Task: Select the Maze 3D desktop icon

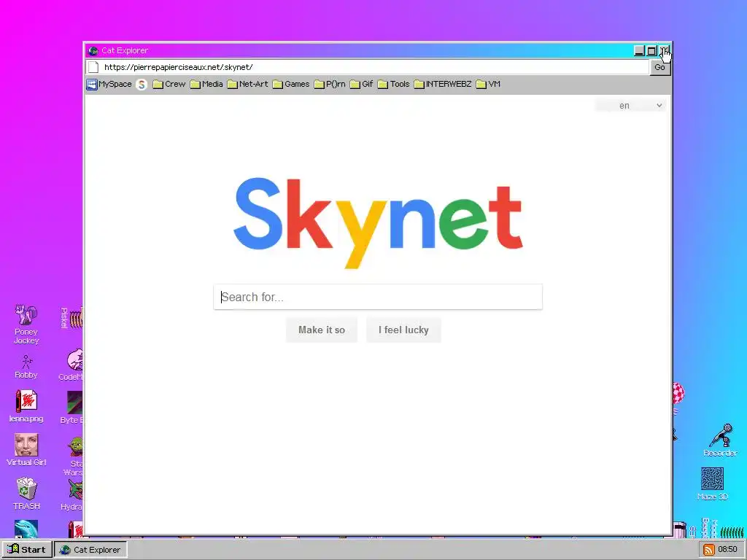Action: click(x=712, y=484)
